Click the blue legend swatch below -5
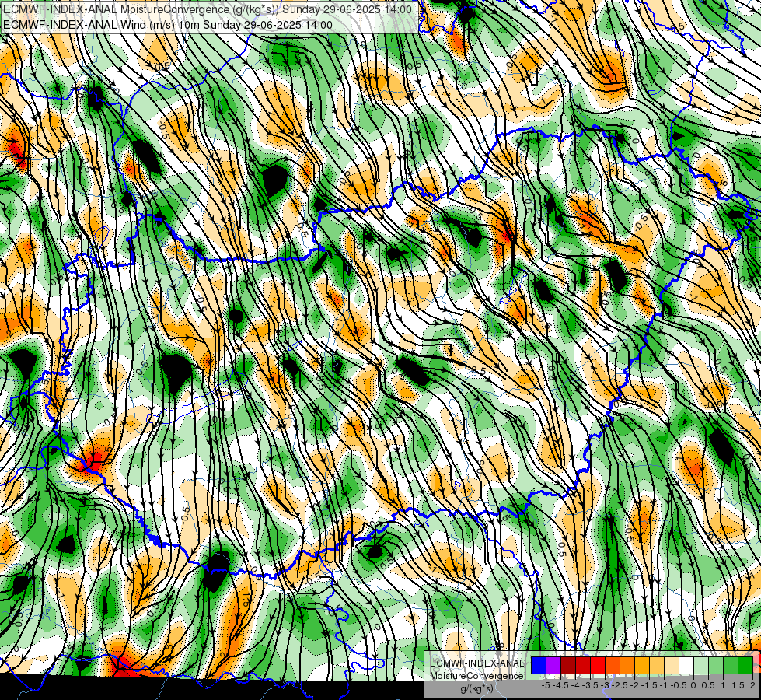 [539, 665]
